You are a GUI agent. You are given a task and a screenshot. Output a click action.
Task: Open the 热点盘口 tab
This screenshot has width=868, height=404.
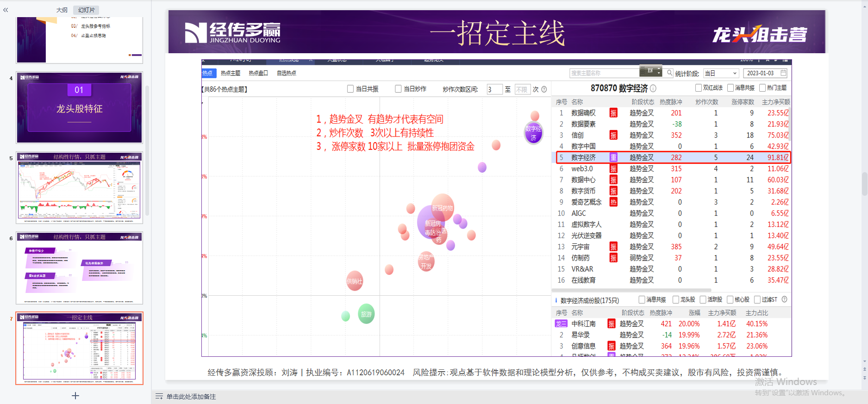point(258,73)
